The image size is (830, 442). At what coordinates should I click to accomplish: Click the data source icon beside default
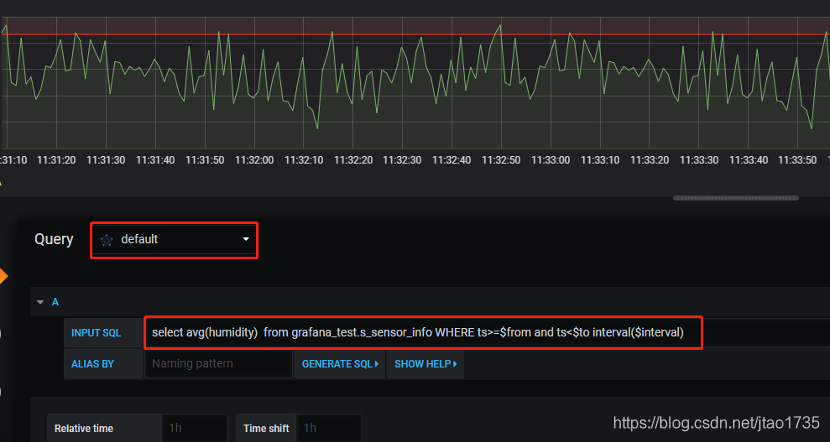click(107, 240)
